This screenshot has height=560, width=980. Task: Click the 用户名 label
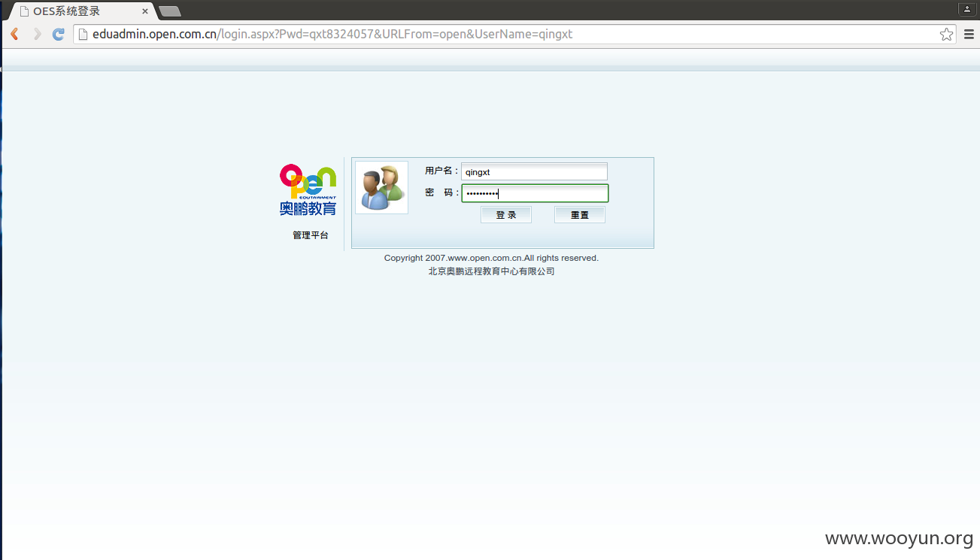[x=441, y=171]
